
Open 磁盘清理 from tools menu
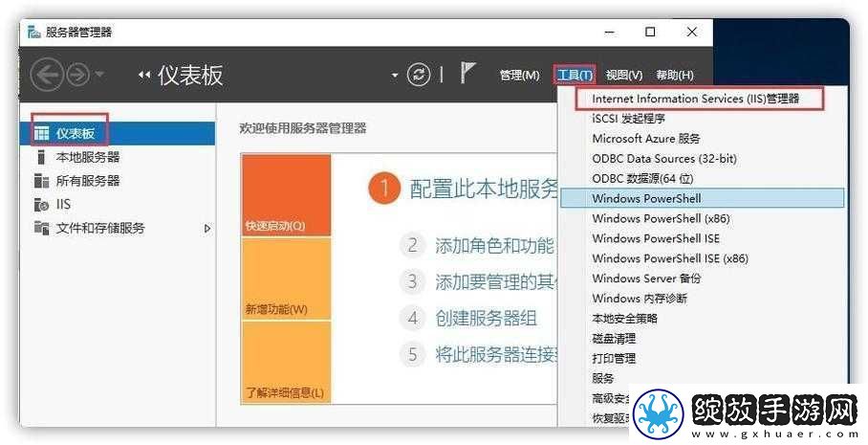click(x=614, y=338)
